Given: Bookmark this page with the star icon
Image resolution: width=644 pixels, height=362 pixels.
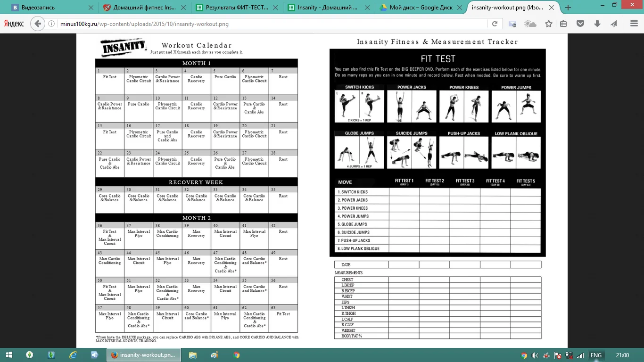Looking at the screenshot, I should click(549, 24).
